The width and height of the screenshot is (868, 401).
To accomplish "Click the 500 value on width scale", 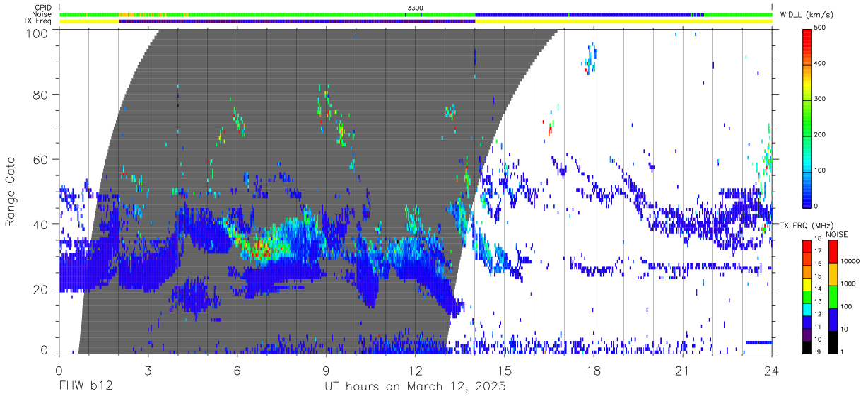I will pos(820,28).
